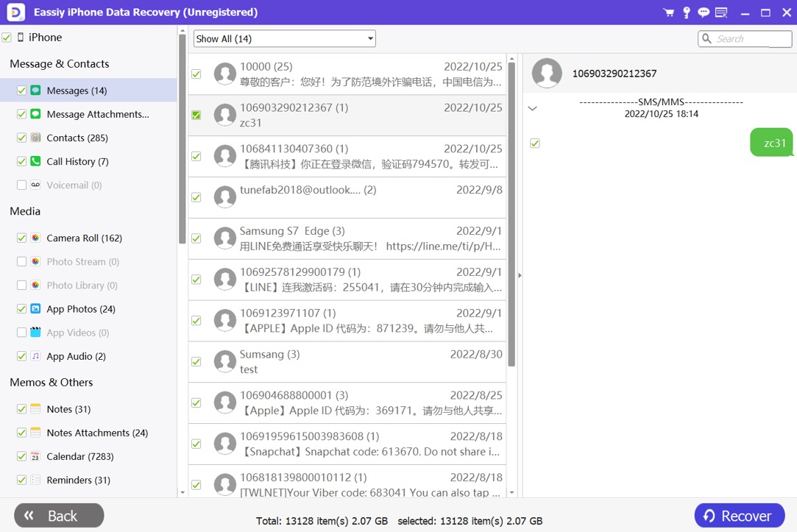
Task: Click the Calendar icon in sidebar
Action: tap(35, 456)
